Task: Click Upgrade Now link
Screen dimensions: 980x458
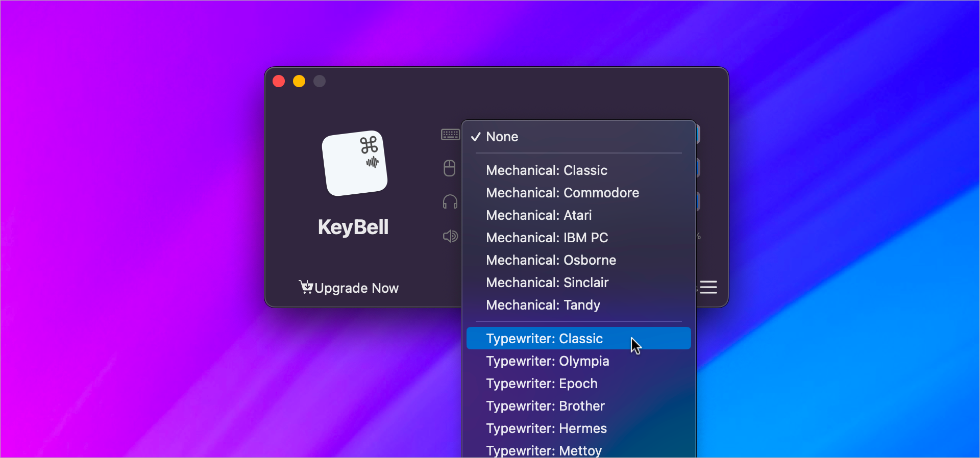Action: (x=356, y=288)
